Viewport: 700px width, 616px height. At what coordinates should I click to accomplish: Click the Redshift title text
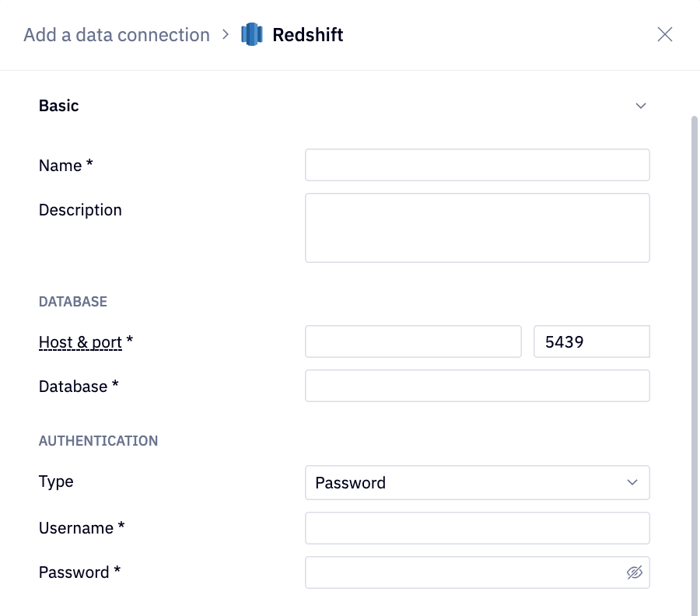[307, 34]
